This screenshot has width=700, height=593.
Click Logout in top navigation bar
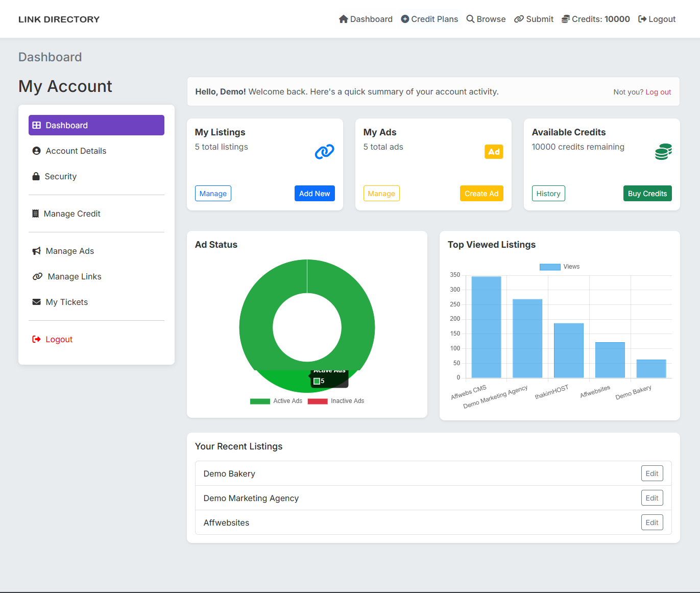coord(657,19)
